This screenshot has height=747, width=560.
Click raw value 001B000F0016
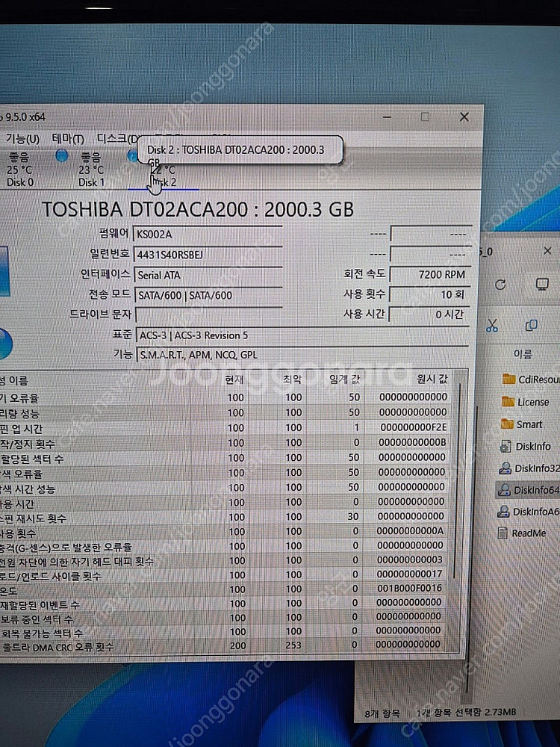point(410,589)
